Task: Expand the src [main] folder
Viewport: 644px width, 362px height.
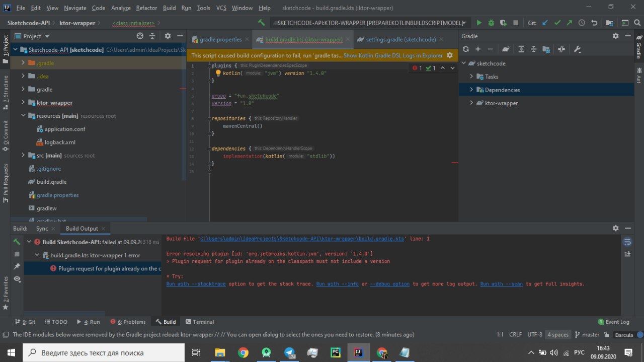Action: pos(23,156)
